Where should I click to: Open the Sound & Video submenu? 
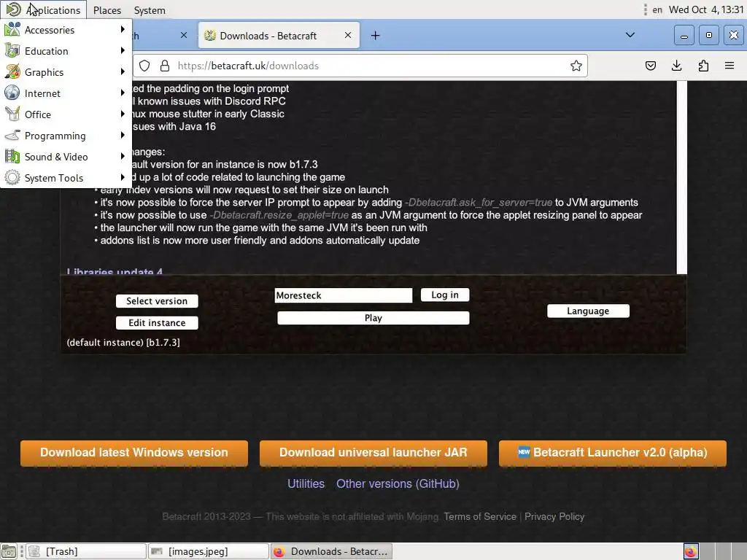(66, 157)
